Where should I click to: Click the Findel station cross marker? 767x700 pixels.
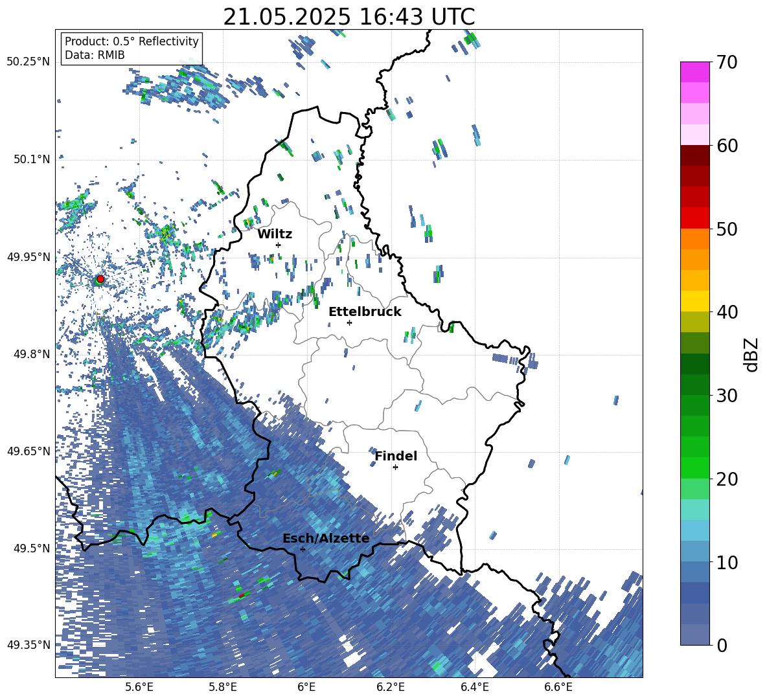tap(395, 467)
